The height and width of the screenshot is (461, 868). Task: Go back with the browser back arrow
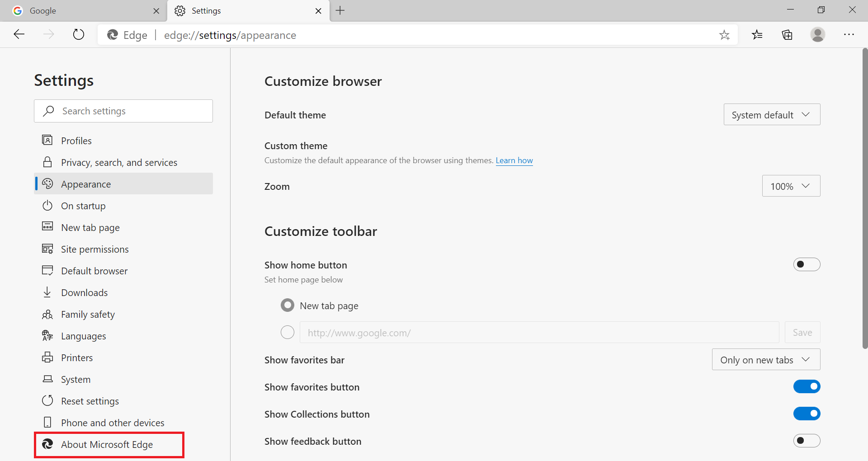tap(19, 34)
